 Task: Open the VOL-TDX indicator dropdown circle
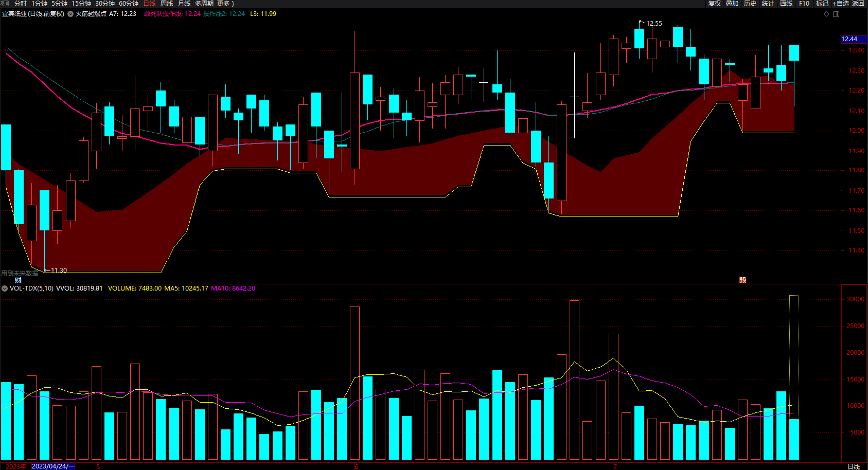[x=5, y=288]
